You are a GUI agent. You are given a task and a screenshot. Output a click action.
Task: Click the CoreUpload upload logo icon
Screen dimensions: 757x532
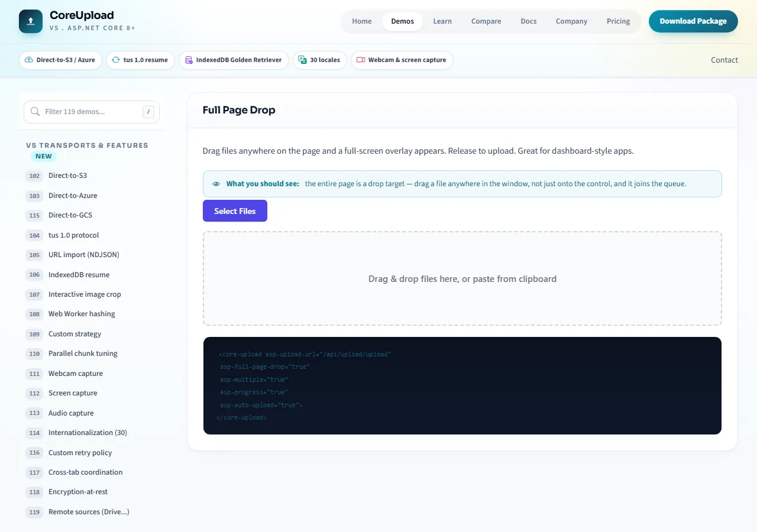pos(31,21)
